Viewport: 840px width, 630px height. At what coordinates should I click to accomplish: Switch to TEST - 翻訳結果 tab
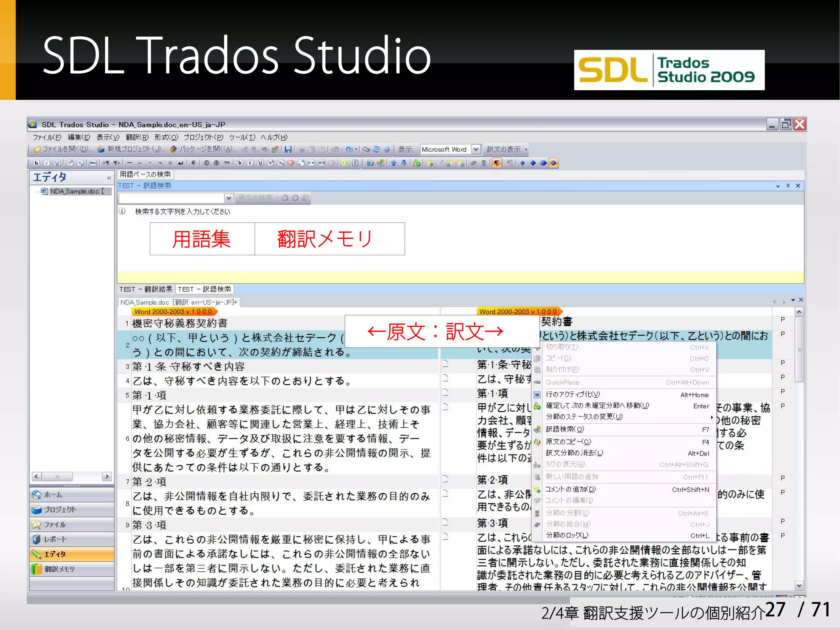(146, 289)
